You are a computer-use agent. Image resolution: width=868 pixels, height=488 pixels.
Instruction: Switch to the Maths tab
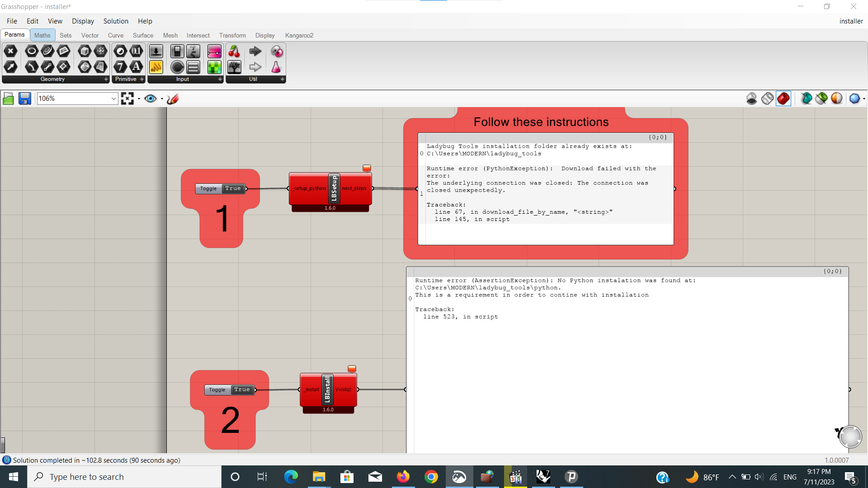[x=42, y=35]
